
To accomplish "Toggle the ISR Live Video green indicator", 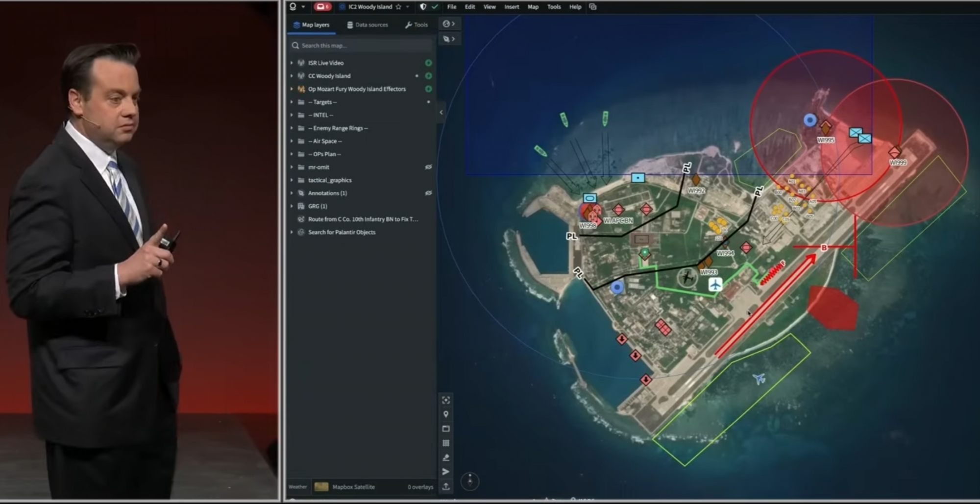I will pyautogui.click(x=428, y=63).
